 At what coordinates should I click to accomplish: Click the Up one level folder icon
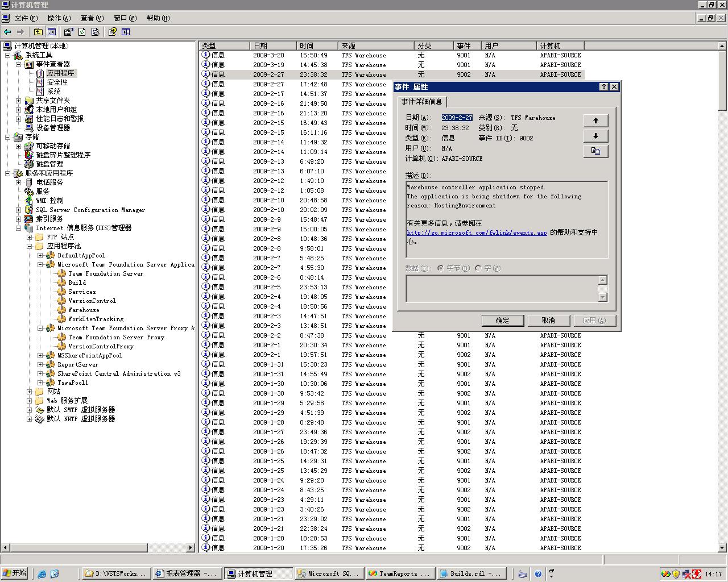[38, 32]
